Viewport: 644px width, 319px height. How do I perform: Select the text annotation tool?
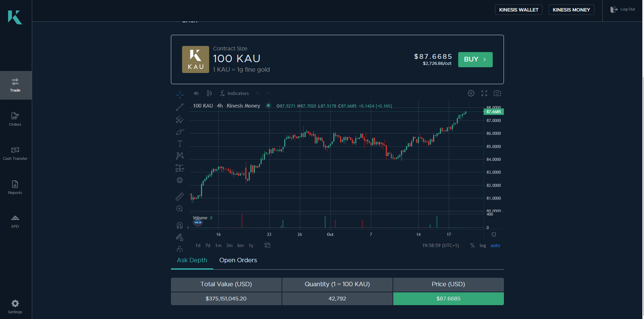pos(180,144)
